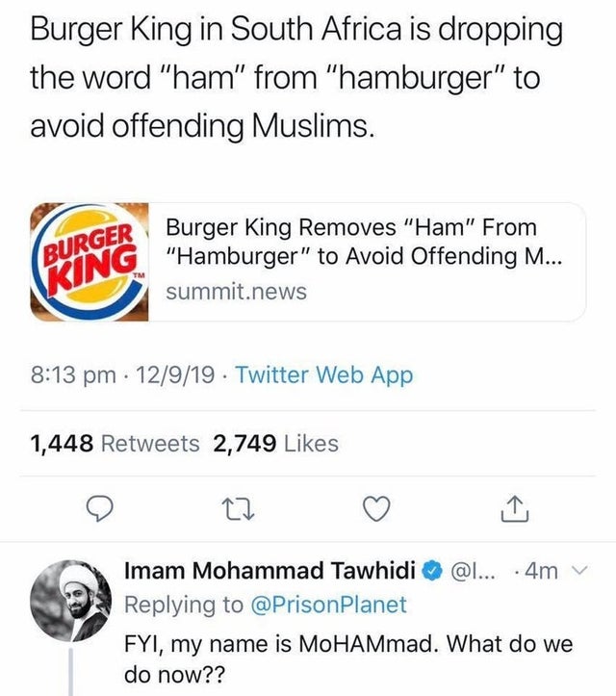616x696 pixels.
Task: Open the 'Burger King Removes Ham' article title
Action: coord(352,243)
